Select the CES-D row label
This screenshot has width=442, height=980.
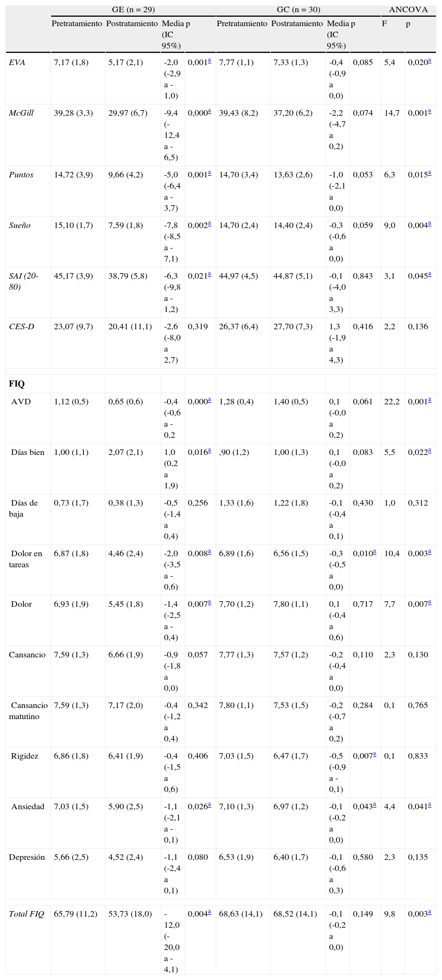21,326
